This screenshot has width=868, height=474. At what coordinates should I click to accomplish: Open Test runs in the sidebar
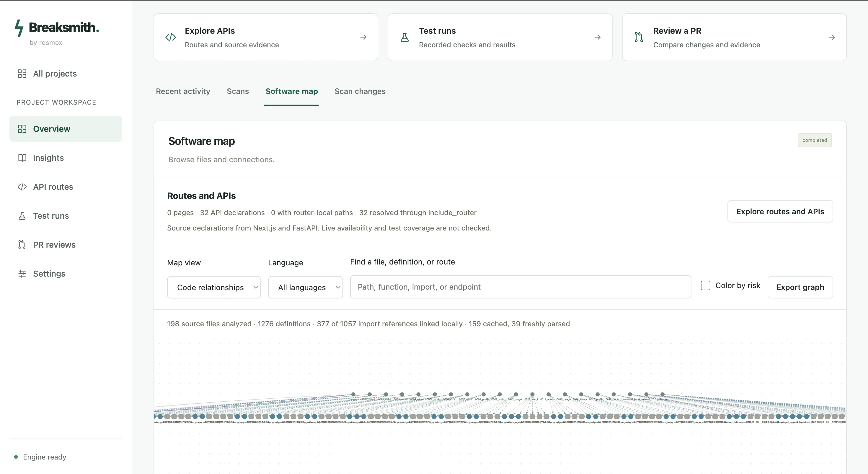tap(66, 216)
